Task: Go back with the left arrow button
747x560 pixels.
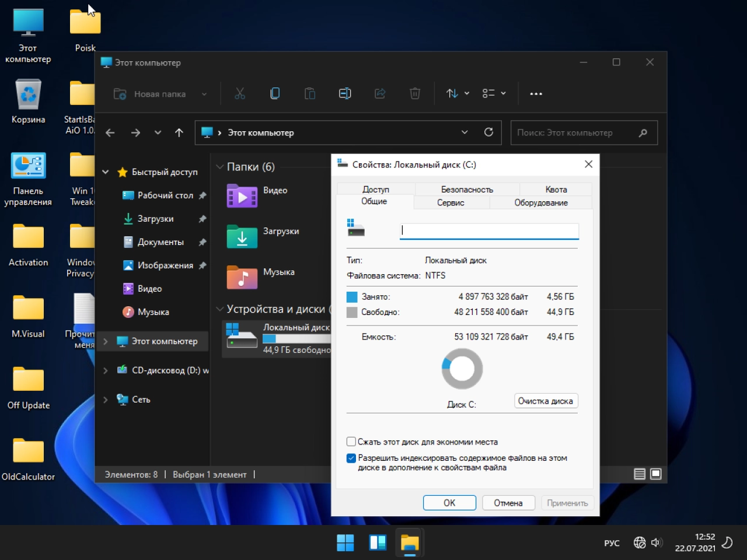Action: pyautogui.click(x=110, y=133)
